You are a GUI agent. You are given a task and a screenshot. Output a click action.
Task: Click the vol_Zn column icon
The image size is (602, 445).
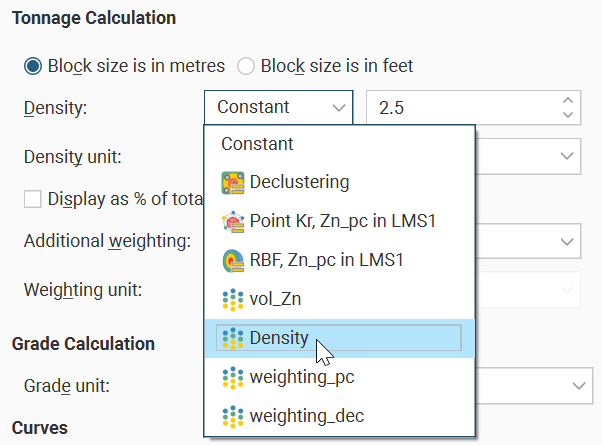point(233,299)
